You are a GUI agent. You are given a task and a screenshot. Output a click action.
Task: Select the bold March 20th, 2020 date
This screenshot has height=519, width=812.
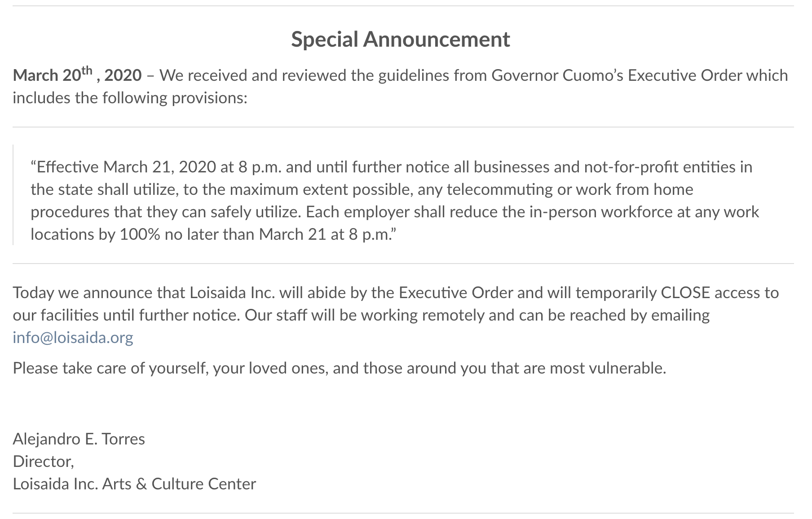pos(77,74)
